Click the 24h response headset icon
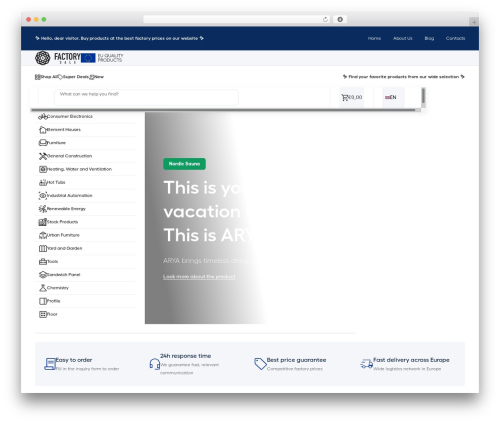Viewport: 500px width, 423px height. click(154, 364)
